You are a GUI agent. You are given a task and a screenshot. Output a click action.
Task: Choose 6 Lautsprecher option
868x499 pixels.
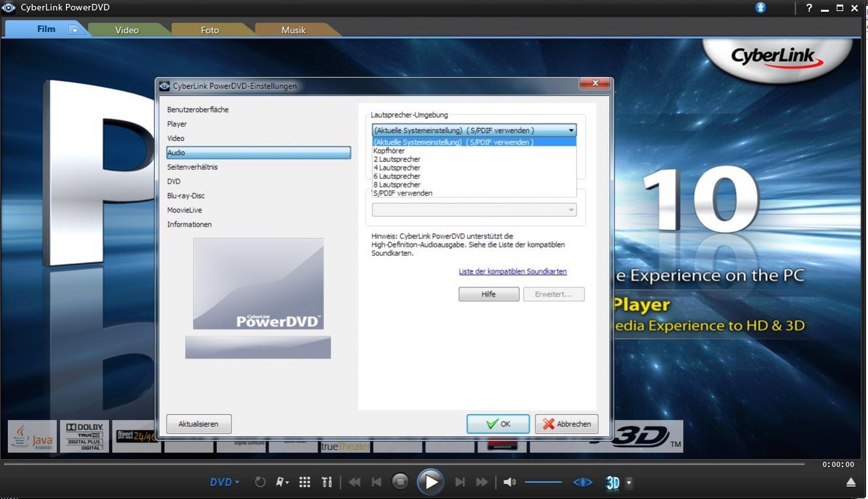coord(474,176)
